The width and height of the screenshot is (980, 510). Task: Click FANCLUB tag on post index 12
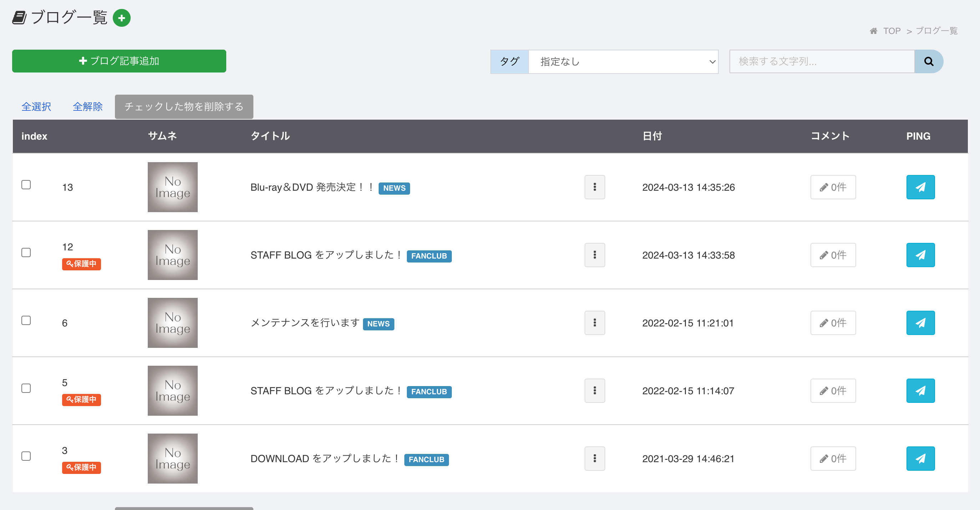(429, 256)
